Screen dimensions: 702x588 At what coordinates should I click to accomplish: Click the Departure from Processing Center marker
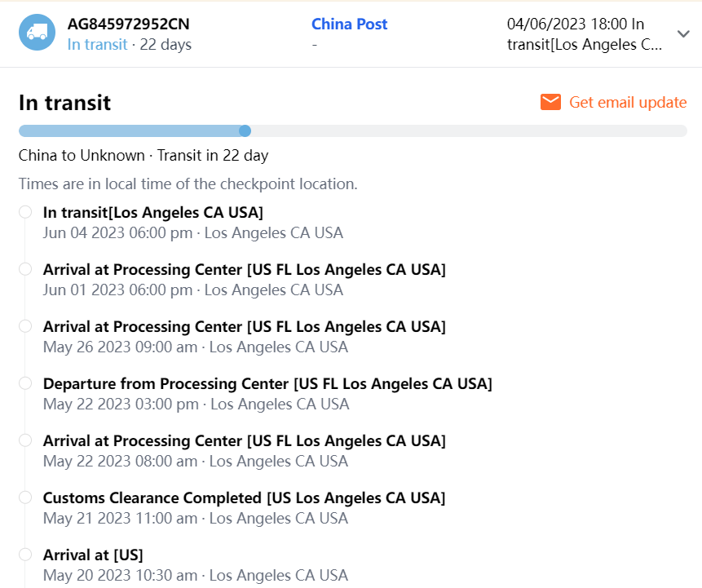click(x=25, y=383)
